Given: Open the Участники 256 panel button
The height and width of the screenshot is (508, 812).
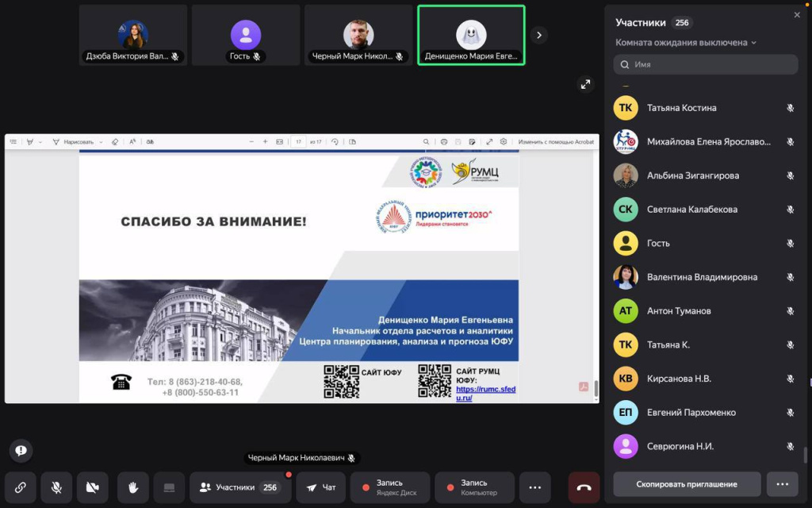Looking at the screenshot, I should click(x=239, y=487).
